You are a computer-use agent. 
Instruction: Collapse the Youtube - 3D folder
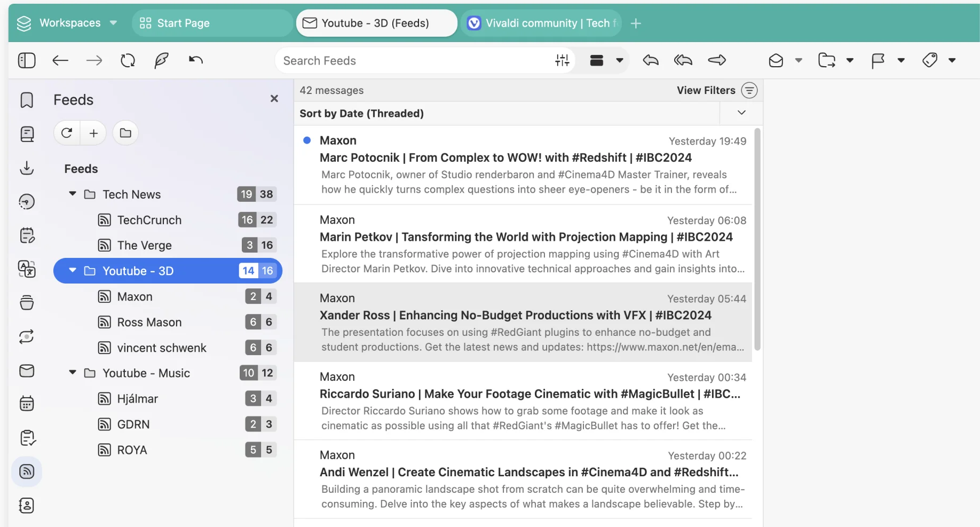click(73, 270)
